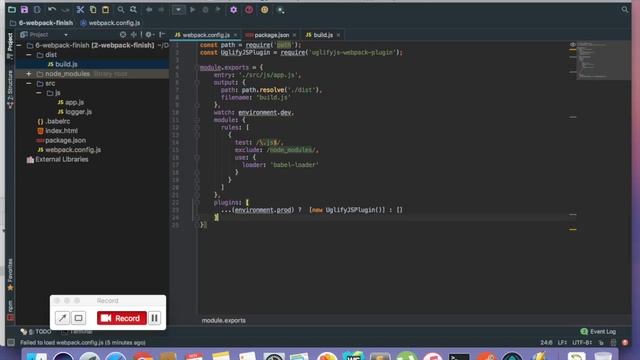Click the red Record button
The image size is (640, 360).
click(x=122, y=318)
